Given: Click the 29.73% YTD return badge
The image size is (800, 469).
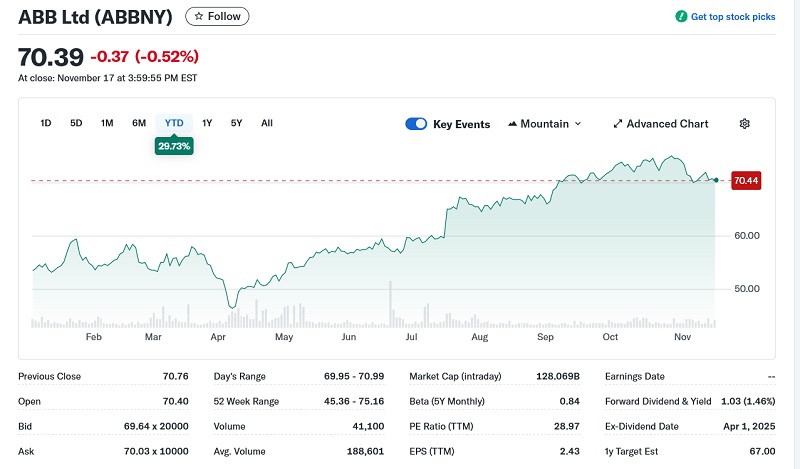Looking at the screenshot, I should [x=174, y=146].
